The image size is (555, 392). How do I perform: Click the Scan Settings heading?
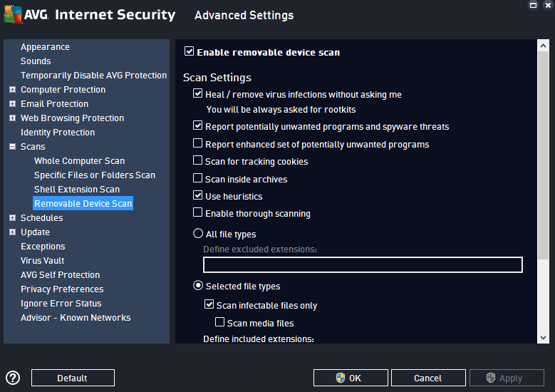point(217,77)
